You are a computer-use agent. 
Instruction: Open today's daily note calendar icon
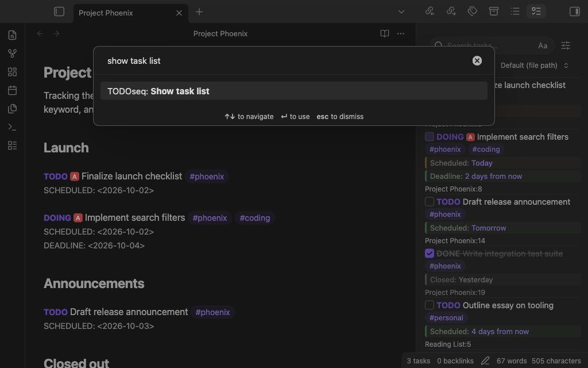13,90
